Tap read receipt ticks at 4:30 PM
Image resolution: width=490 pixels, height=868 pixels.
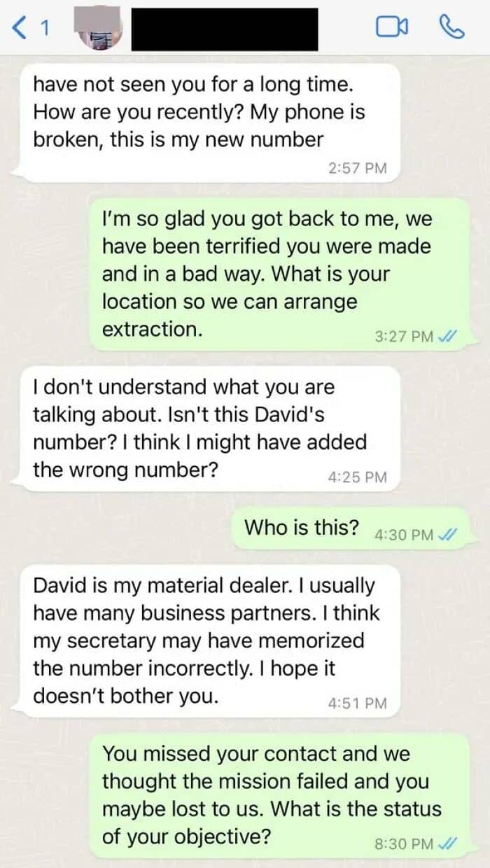tap(447, 535)
